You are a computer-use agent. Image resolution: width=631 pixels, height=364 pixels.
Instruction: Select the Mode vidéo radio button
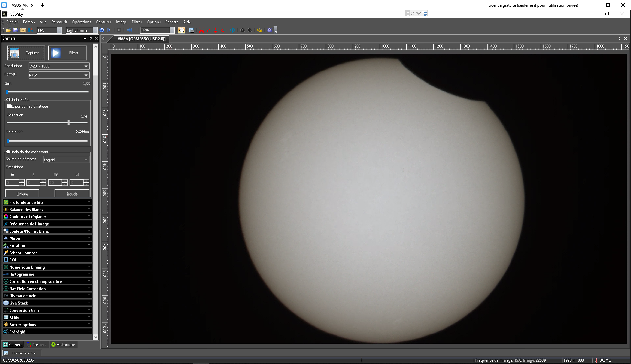(8, 100)
